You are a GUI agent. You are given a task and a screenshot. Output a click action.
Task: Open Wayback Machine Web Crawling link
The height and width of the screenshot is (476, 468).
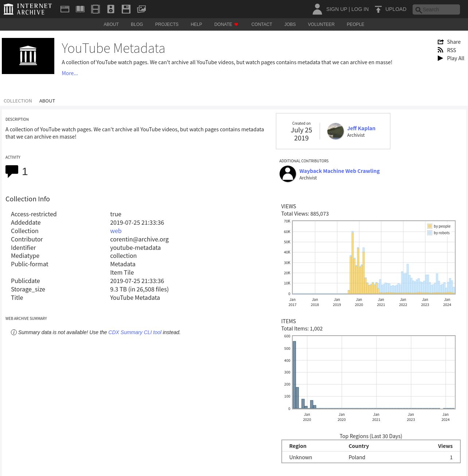[339, 171]
